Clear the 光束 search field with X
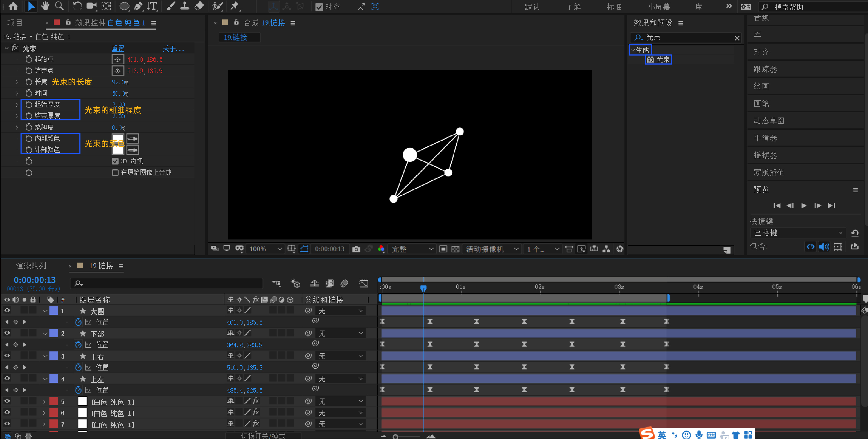Viewport: 868px width, 439px height. [737, 38]
